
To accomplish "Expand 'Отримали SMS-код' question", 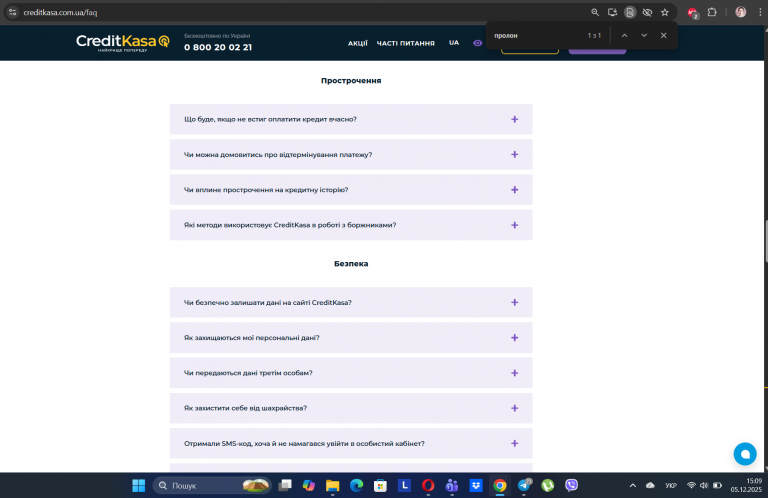I will click(x=351, y=443).
